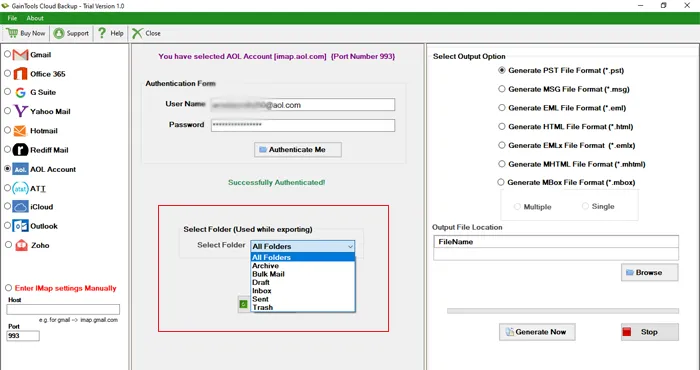Pick Draft folder in dropdown list
The image size is (700, 370).
pyautogui.click(x=303, y=283)
